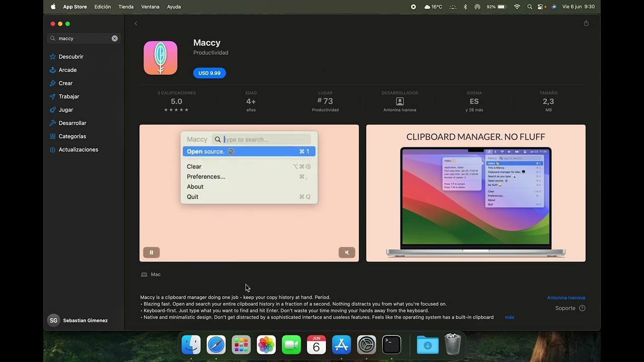Image resolution: width=644 pixels, height=362 pixels.
Task: Open the Clipboard Manager No Fluff screenshot
Action: 476,193
